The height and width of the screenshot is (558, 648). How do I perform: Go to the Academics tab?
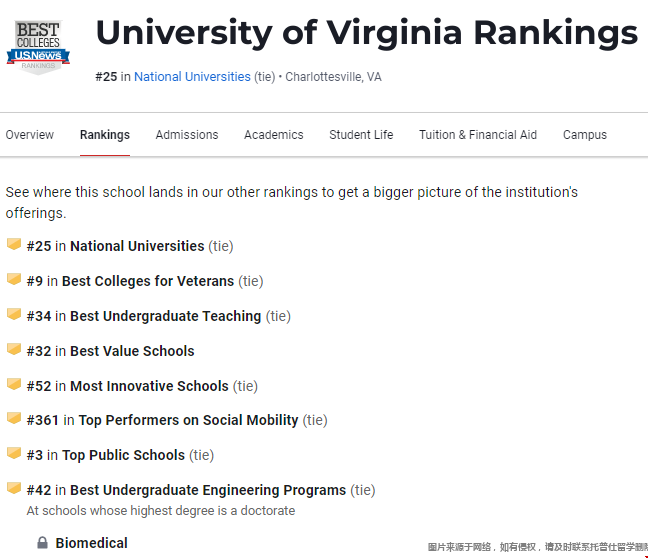[x=273, y=135]
